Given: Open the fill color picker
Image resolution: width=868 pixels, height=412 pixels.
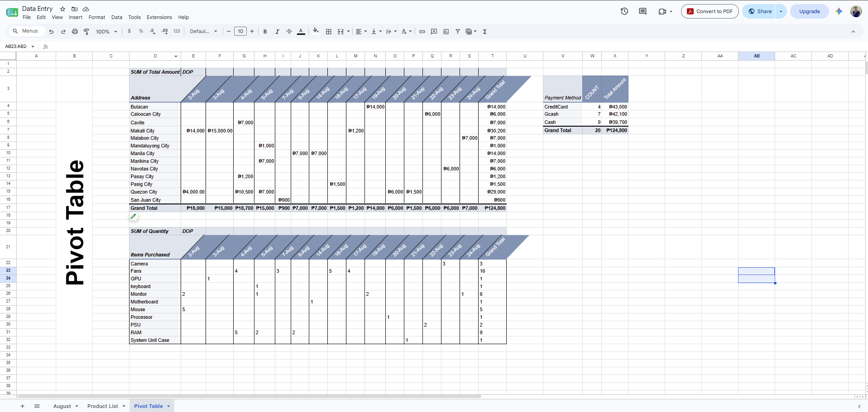Looking at the screenshot, I should click(x=316, y=31).
